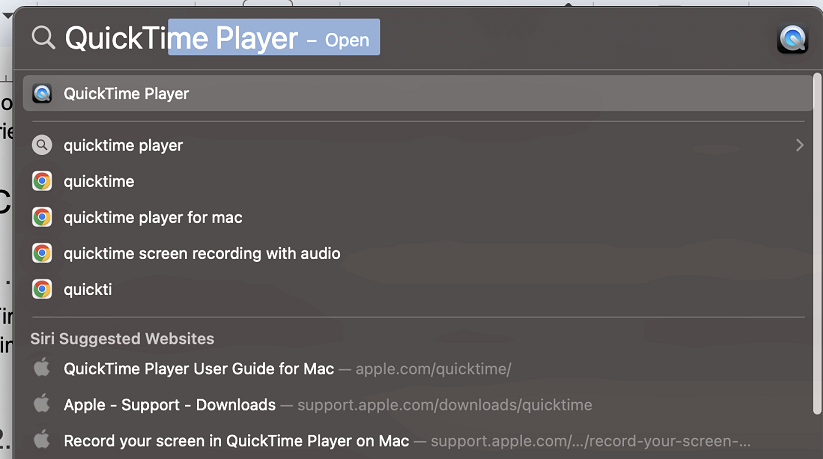Image resolution: width=823 pixels, height=459 pixels.
Task: Click the Spotlight magnifying glass icon
Action: 43,38
